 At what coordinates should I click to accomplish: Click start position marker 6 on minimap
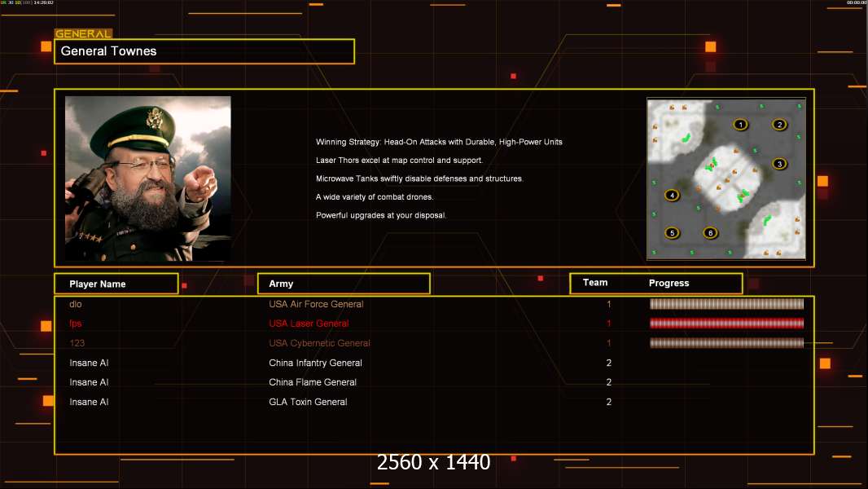coord(710,233)
